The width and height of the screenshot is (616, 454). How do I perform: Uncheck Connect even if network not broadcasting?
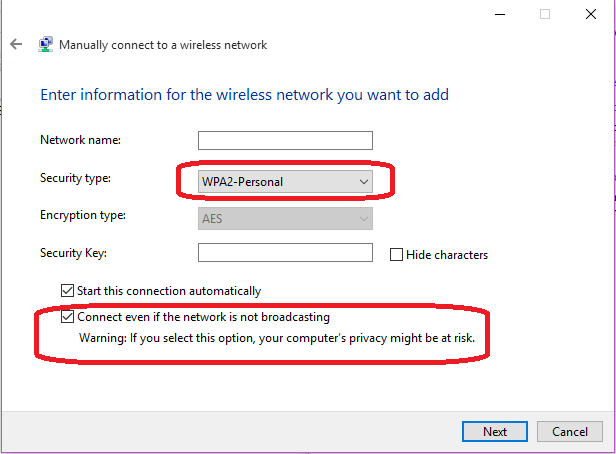[67, 317]
